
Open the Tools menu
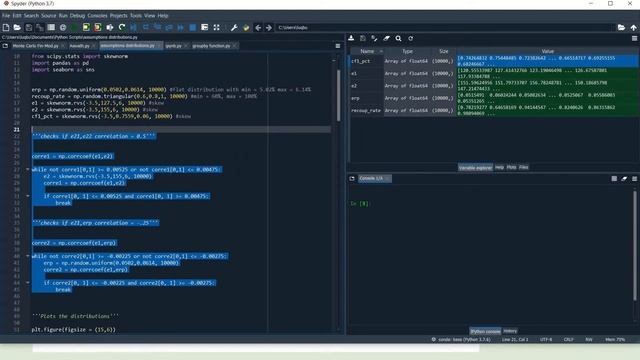coord(136,16)
